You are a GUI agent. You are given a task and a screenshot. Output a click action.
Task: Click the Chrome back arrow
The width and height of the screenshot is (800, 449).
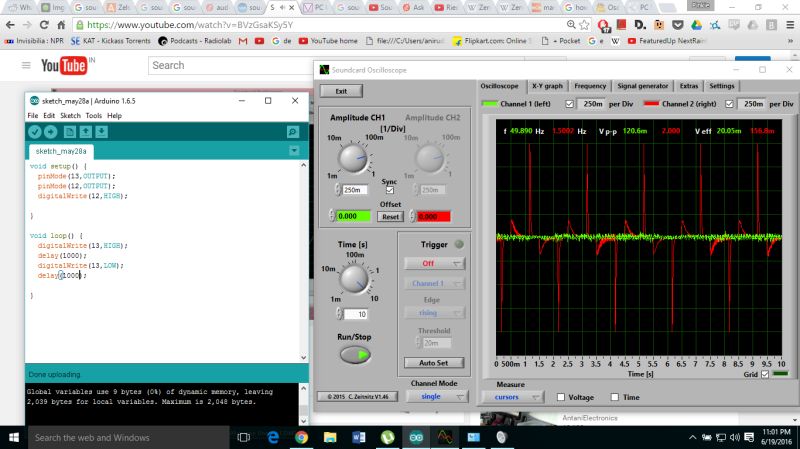coord(10,24)
